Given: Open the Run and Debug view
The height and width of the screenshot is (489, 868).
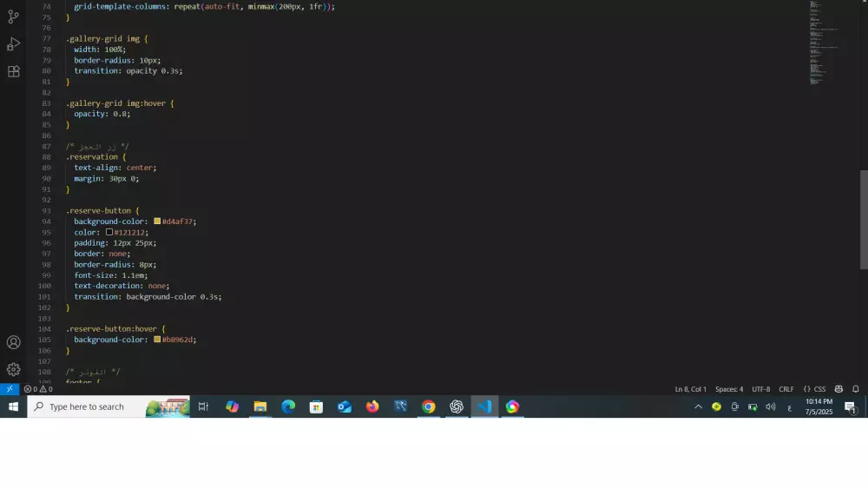Looking at the screenshot, I should click(13, 43).
